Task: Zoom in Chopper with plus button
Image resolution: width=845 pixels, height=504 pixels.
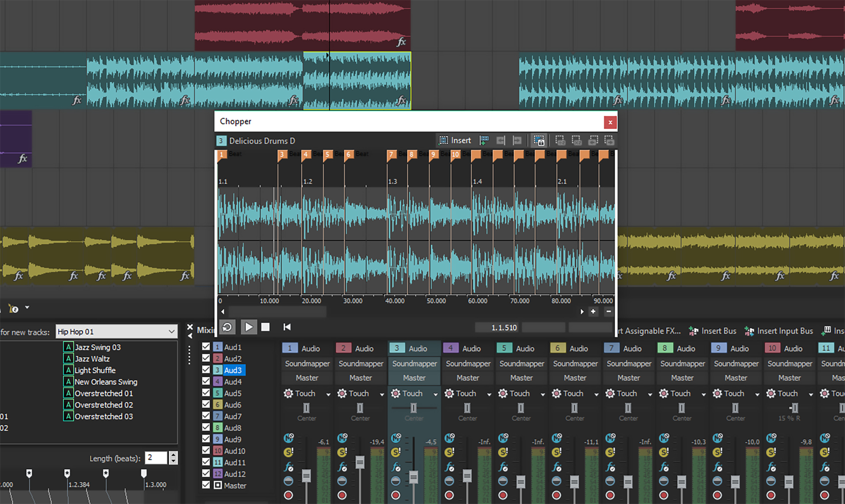Action: 593,311
